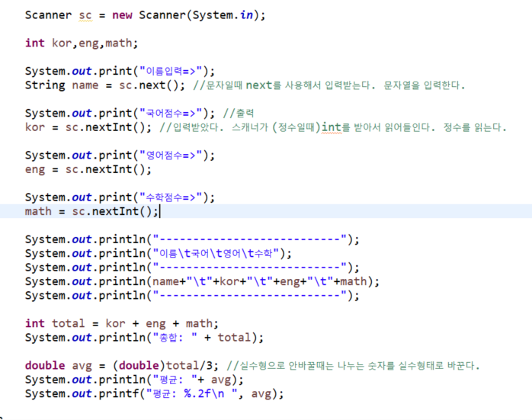Click the printf line with '%.2f\n'
The width and height of the screenshot is (532, 420).
[155, 394]
